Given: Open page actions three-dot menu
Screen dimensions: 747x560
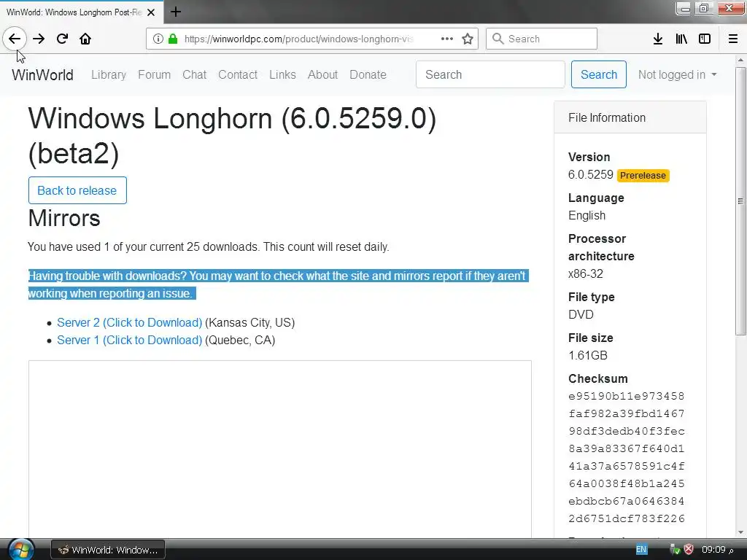Looking at the screenshot, I should [447, 39].
